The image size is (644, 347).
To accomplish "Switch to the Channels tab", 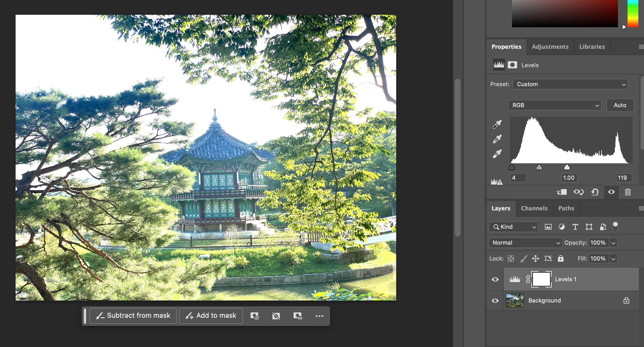I will pyautogui.click(x=534, y=208).
